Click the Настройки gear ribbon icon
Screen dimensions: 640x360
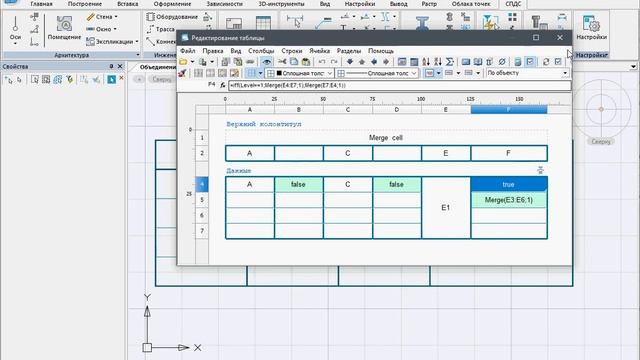[591, 28]
